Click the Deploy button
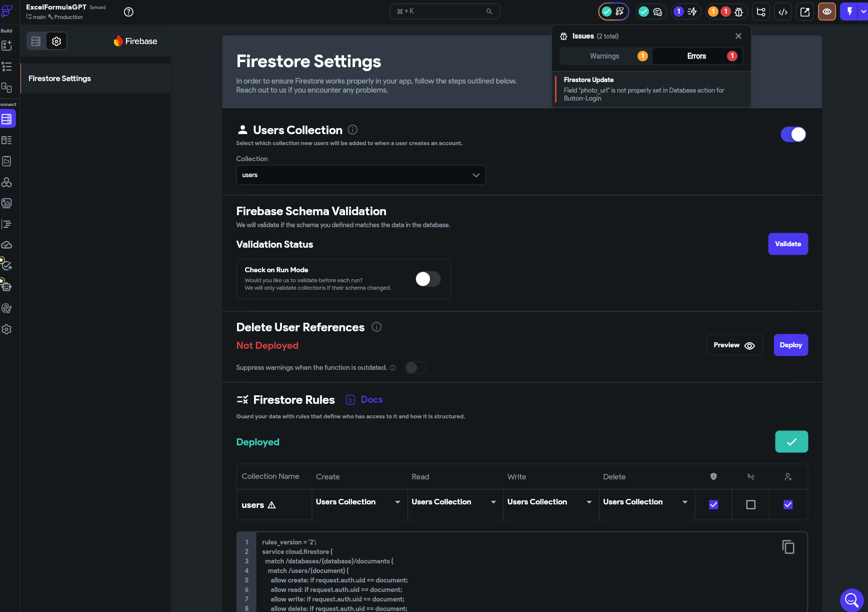 790,345
